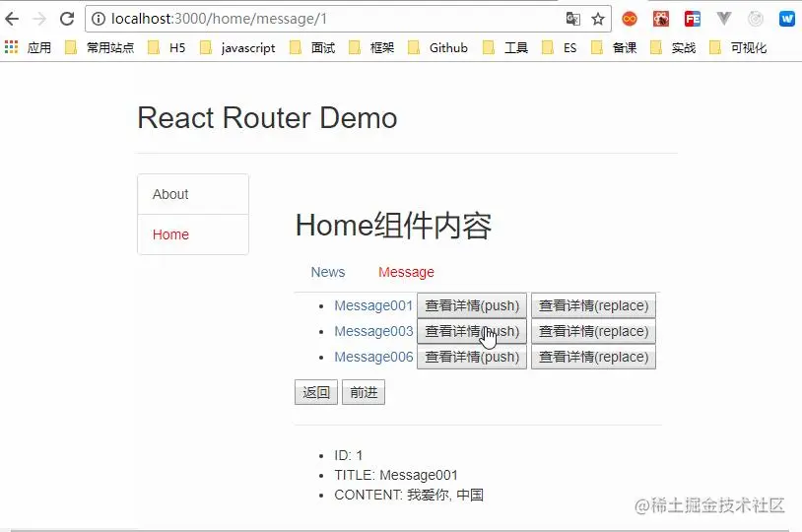Open the Message006 link
The width and height of the screenshot is (802, 532).
click(x=373, y=357)
